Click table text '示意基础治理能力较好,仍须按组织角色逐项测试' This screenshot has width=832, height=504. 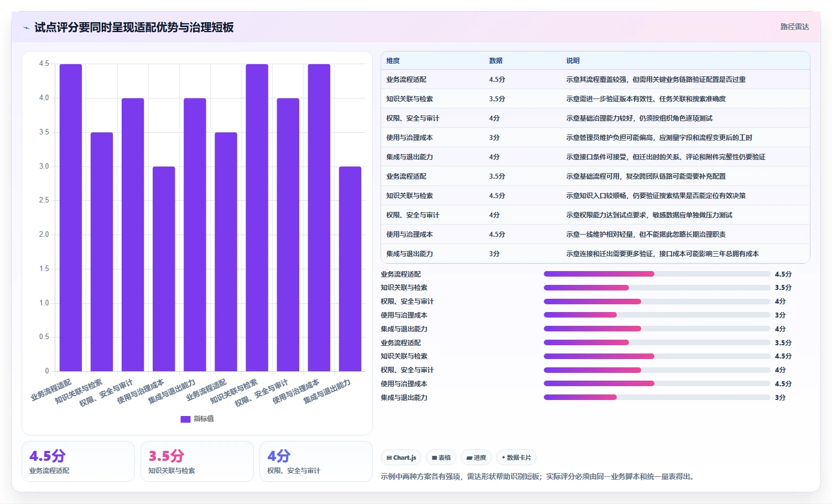pos(639,118)
